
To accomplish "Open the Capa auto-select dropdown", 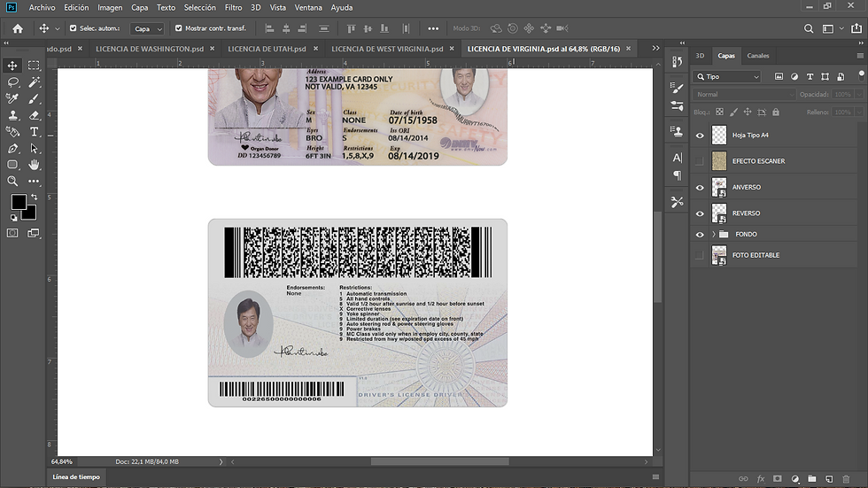I will tap(147, 28).
